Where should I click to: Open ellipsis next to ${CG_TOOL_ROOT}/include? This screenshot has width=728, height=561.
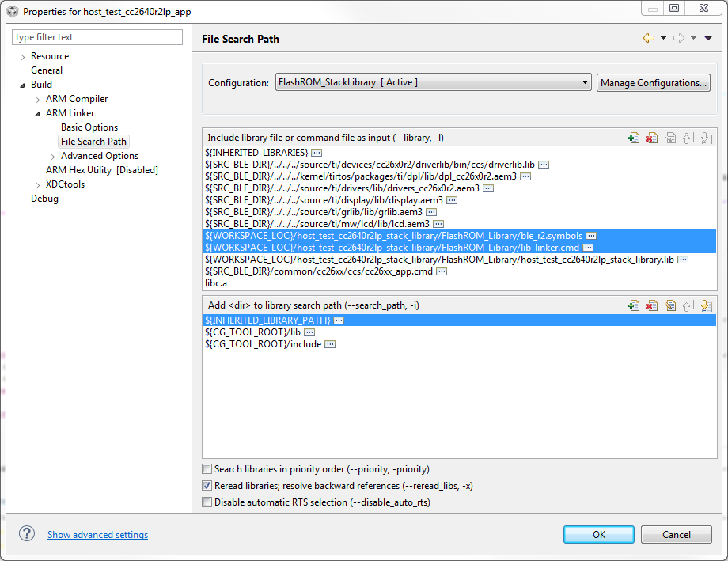[x=330, y=344]
